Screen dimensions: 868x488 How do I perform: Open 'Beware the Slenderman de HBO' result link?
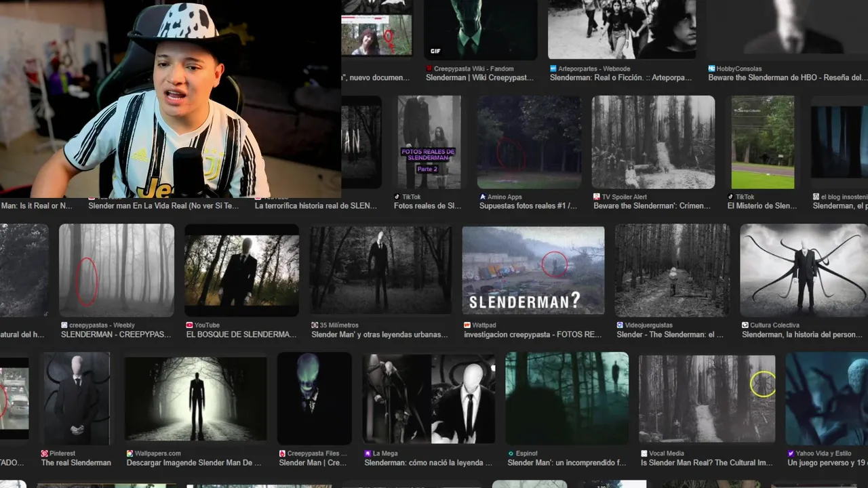(x=787, y=78)
